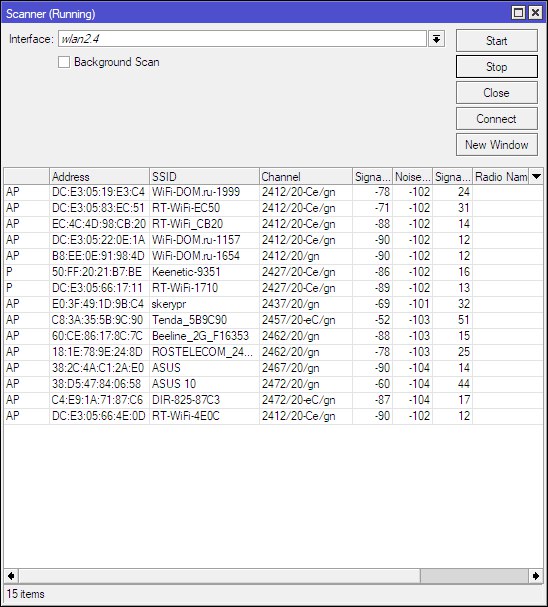Sort by the Address column header
The width and height of the screenshot is (548, 607).
coord(99,177)
